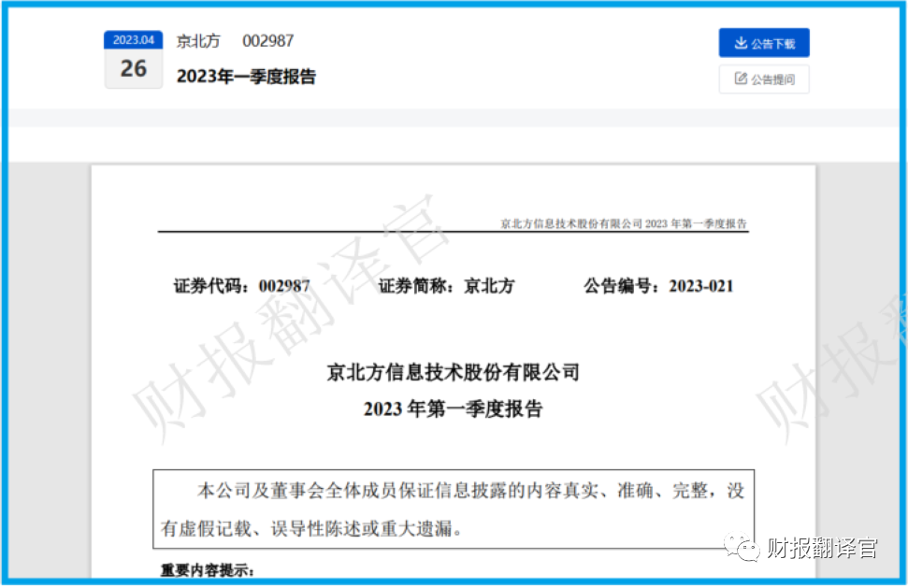The height and width of the screenshot is (588, 908).
Task: Click the 2023 年第一季度报告 centered heading
Action: tap(454, 409)
